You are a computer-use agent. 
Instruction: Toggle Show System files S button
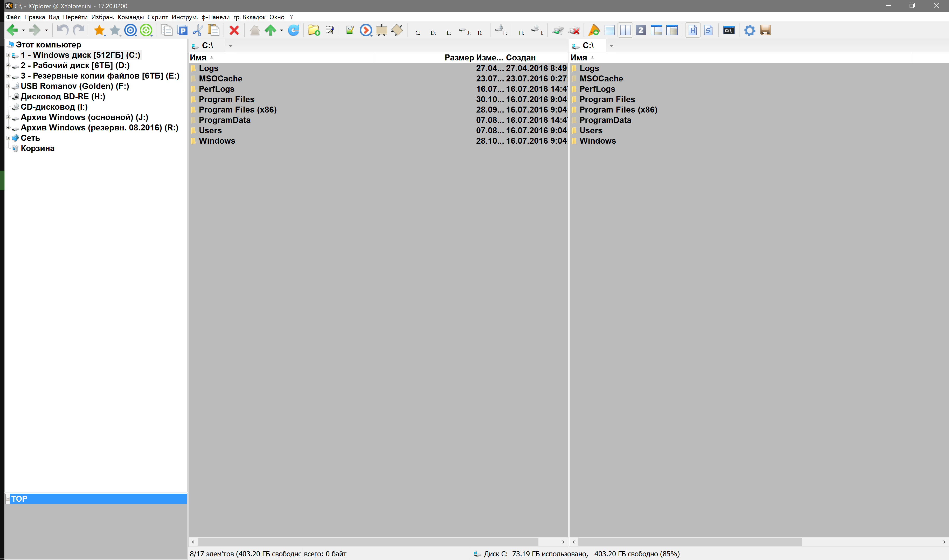coord(708,30)
